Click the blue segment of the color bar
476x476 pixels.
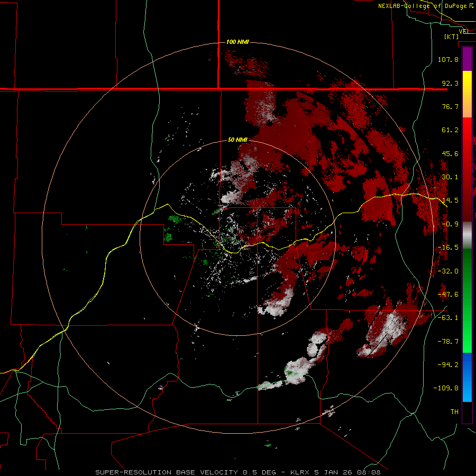pos(467,377)
